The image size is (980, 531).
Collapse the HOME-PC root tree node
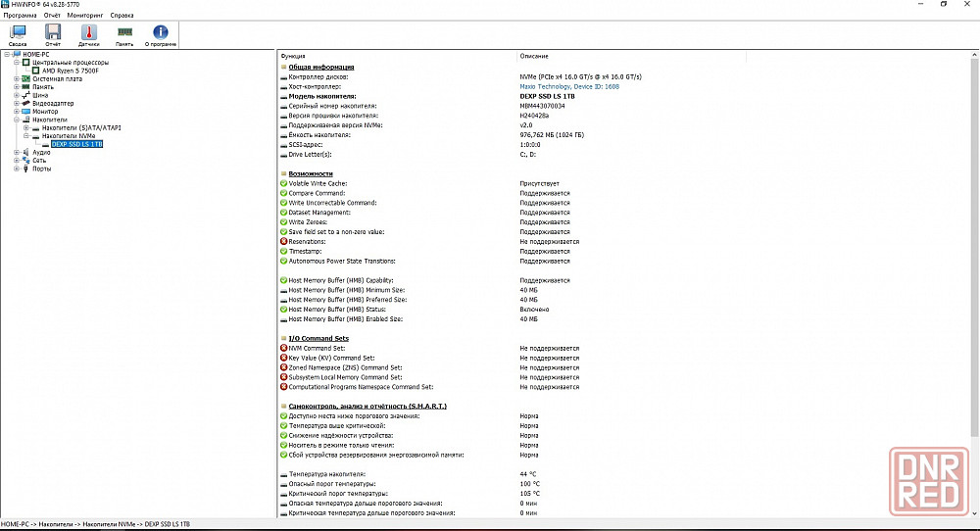coord(7,54)
